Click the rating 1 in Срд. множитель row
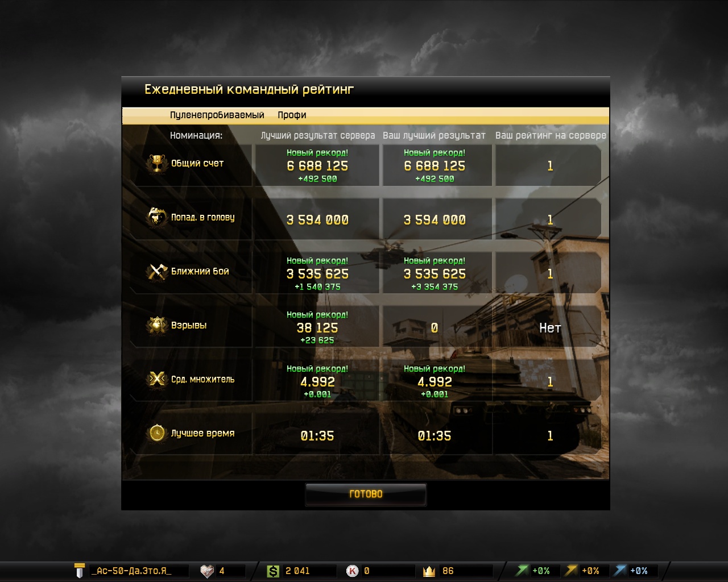 click(550, 382)
